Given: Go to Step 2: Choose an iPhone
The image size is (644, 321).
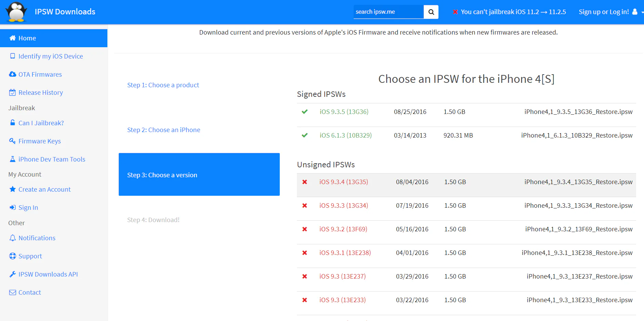Looking at the screenshot, I should click(x=164, y=130).
